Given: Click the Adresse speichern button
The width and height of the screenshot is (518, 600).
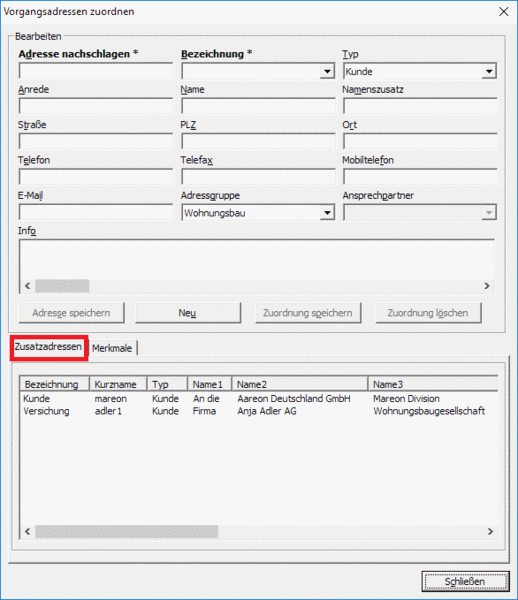Looking at the screenshot, I should point(71,313).
